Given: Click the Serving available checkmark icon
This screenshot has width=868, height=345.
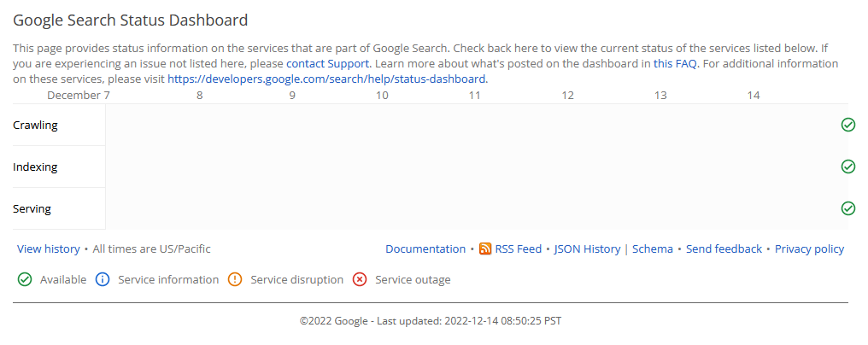Looking at the screenshot, I should click(848, 208).
